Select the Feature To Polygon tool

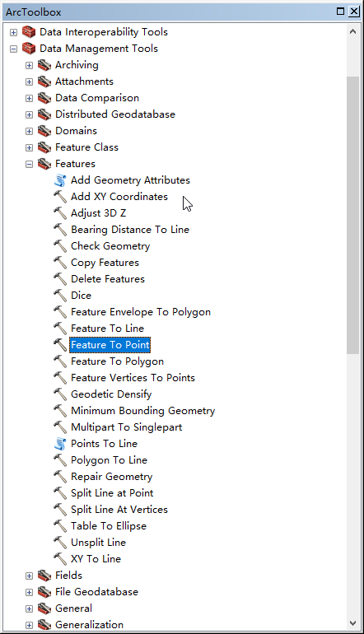pos(117,361)
